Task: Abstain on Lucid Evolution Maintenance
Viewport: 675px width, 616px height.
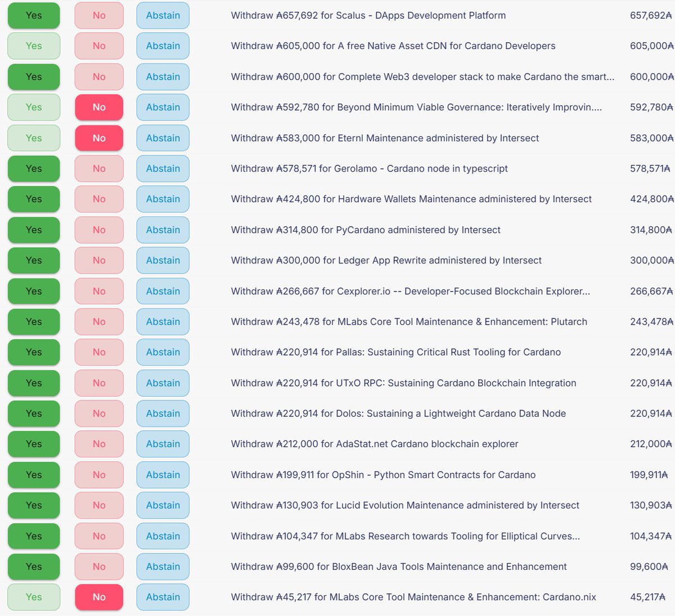Action: click(x=163, y=506)
